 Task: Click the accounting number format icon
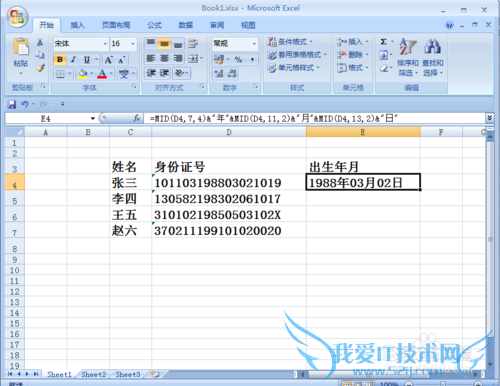click(x=219, y=59)
